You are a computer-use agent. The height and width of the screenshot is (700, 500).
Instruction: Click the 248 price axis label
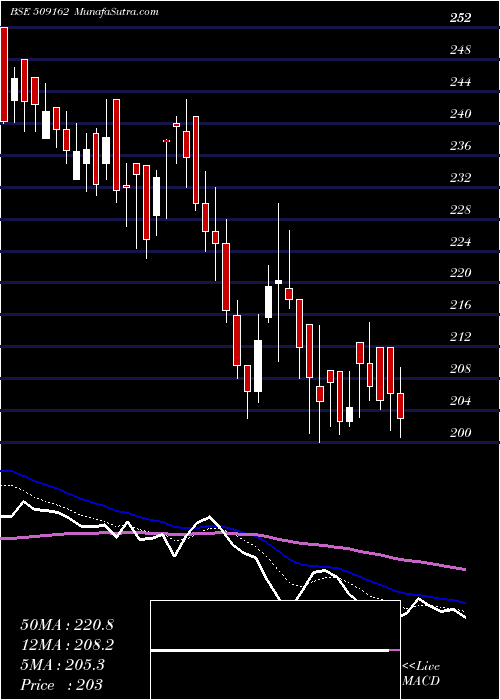[460, 50]
